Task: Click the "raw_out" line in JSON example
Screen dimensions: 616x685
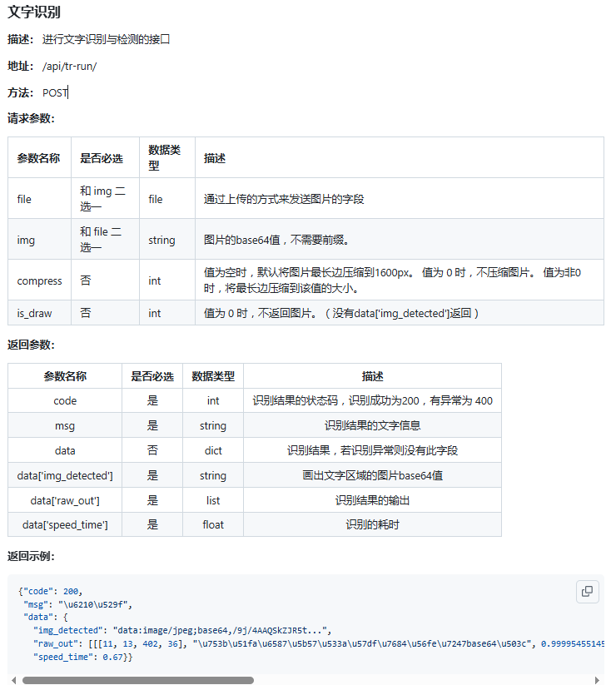Action: point(319,643)
